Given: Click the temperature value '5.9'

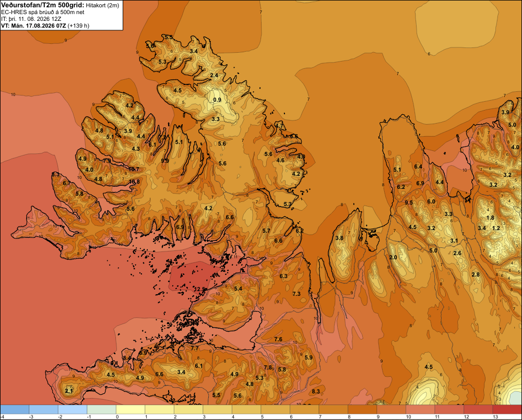Looking at the screenshot, I should pyautogui.click(x=309, y=357).
